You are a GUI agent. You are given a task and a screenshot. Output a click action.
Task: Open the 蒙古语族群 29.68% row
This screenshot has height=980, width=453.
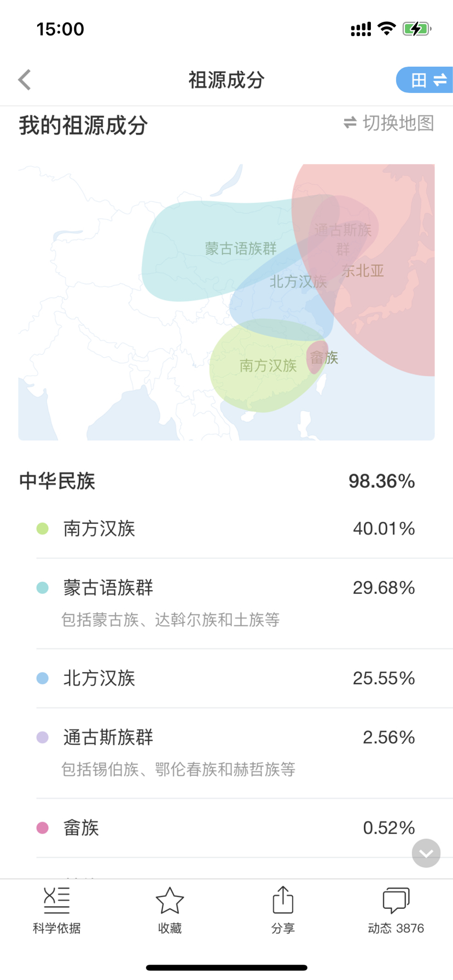(x=226, y=603)
